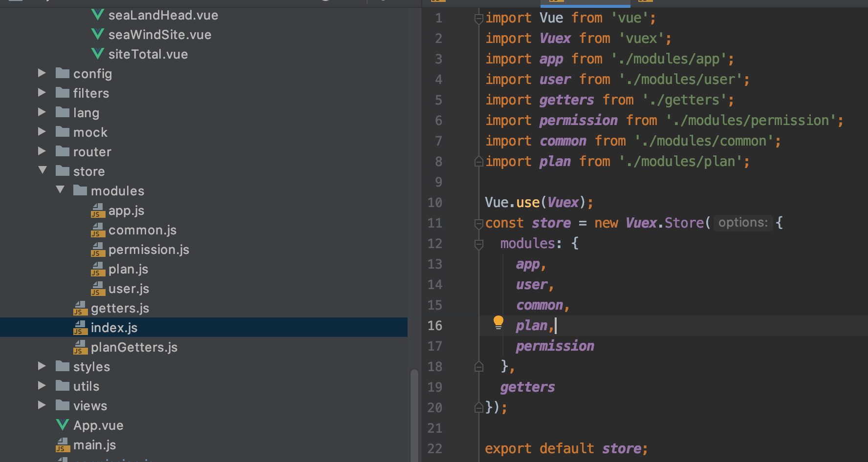The width and height of the screenshot is (868, 462).
Task: Collapse the modules folder arrow
Action: click(60, 190)
